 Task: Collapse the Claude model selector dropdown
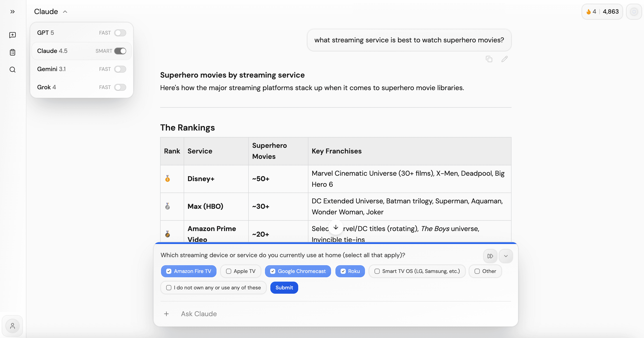(51, 11)
